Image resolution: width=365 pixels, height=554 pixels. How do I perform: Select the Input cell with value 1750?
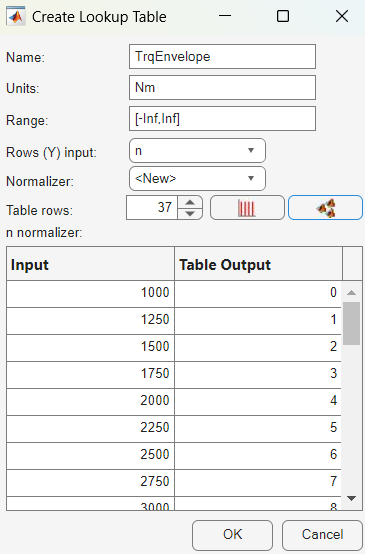click(90, 374)
